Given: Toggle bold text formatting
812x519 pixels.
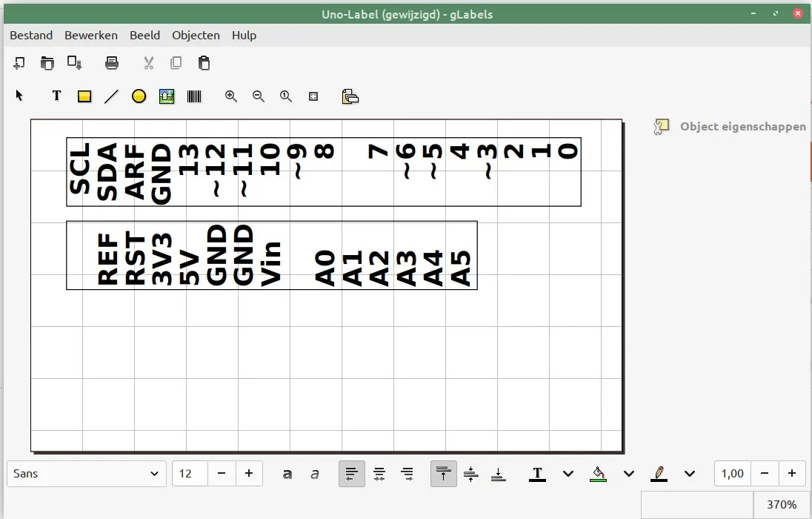Looking at the screenshot, I should (x=287, y=474).
